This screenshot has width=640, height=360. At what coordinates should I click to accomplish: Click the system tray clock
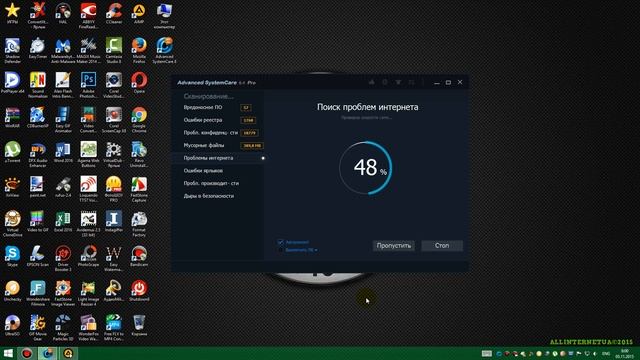point(624,353)
